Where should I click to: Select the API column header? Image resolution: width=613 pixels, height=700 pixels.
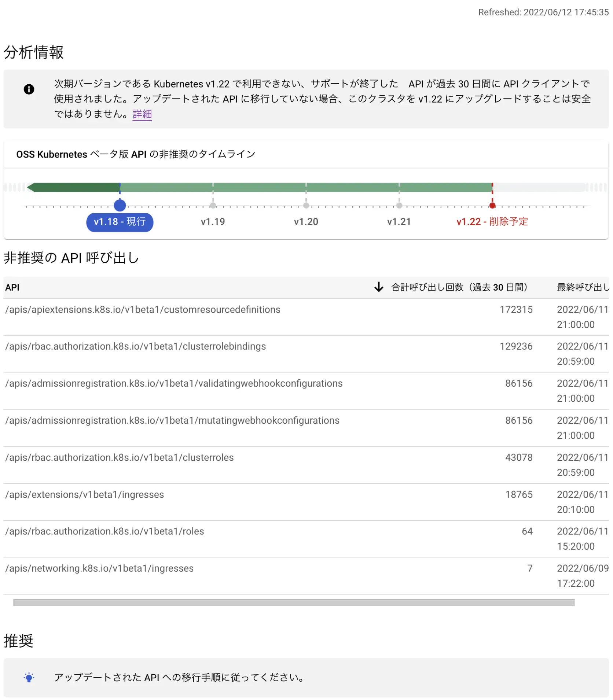tap(12, 287)
